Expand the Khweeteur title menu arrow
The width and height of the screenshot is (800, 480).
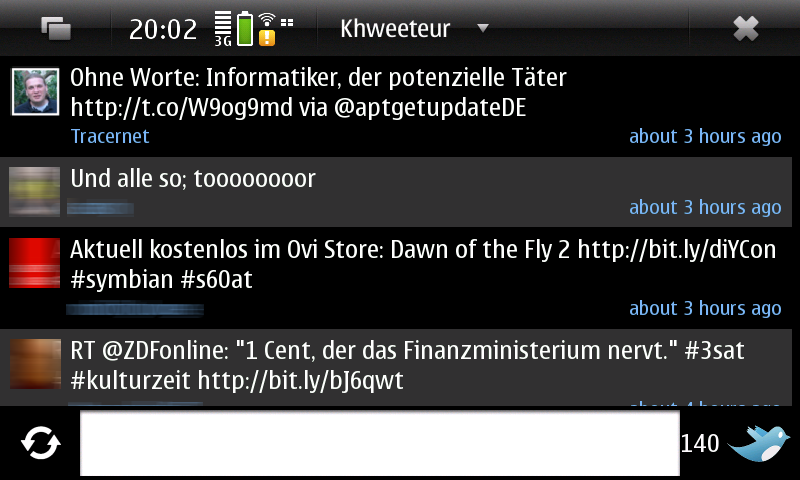coord(483,28)
